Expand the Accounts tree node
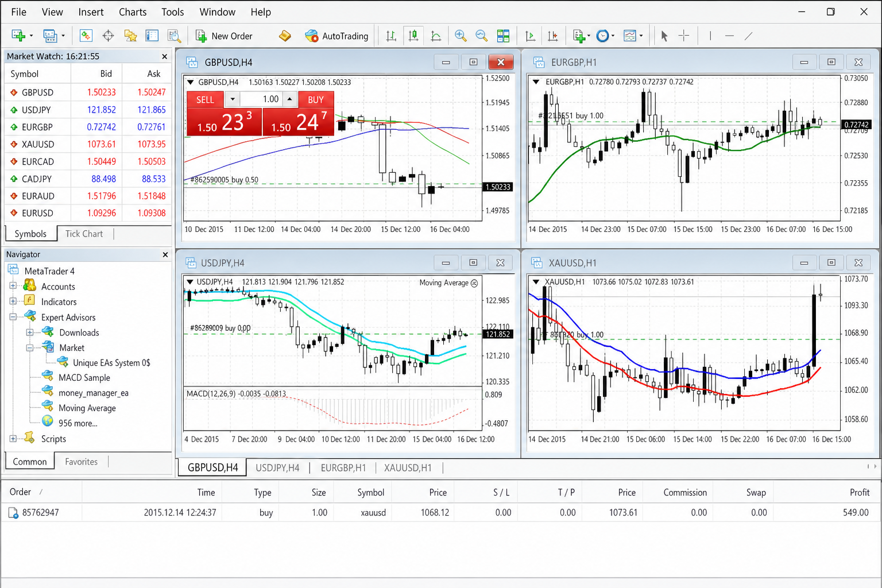The height and width of the screenshot is (588, 882). [13, 286]
